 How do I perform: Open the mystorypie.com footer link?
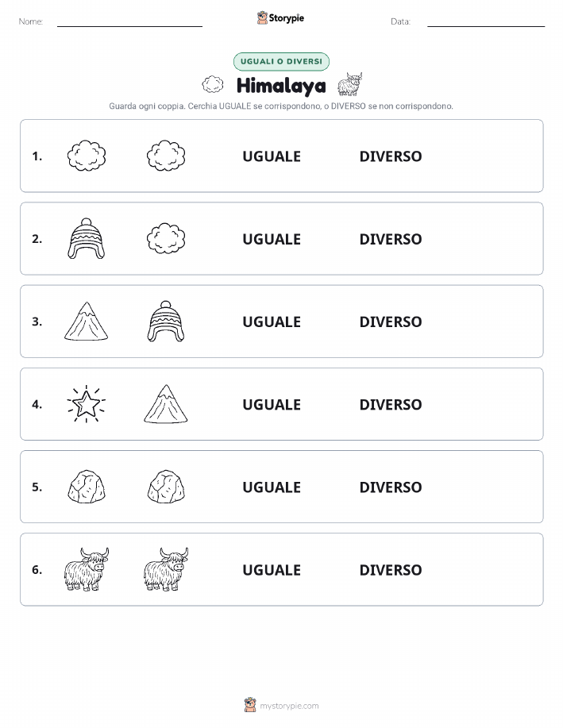click(281, 706)
